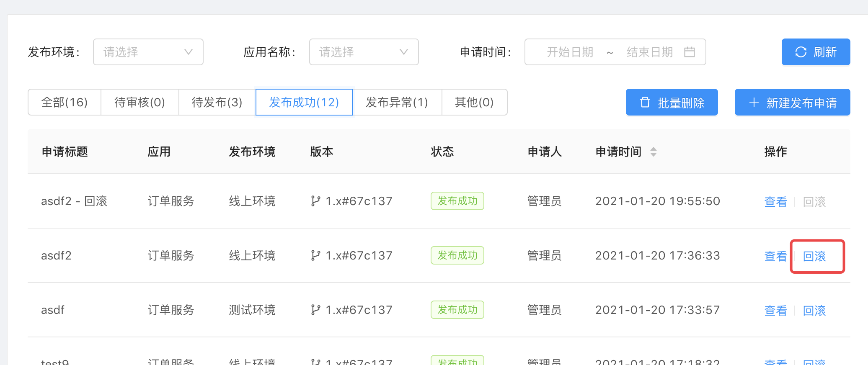This screenshot has height=365, width=868.
Task: Select the 发布异常(1) tab
Action: point(397,102)
